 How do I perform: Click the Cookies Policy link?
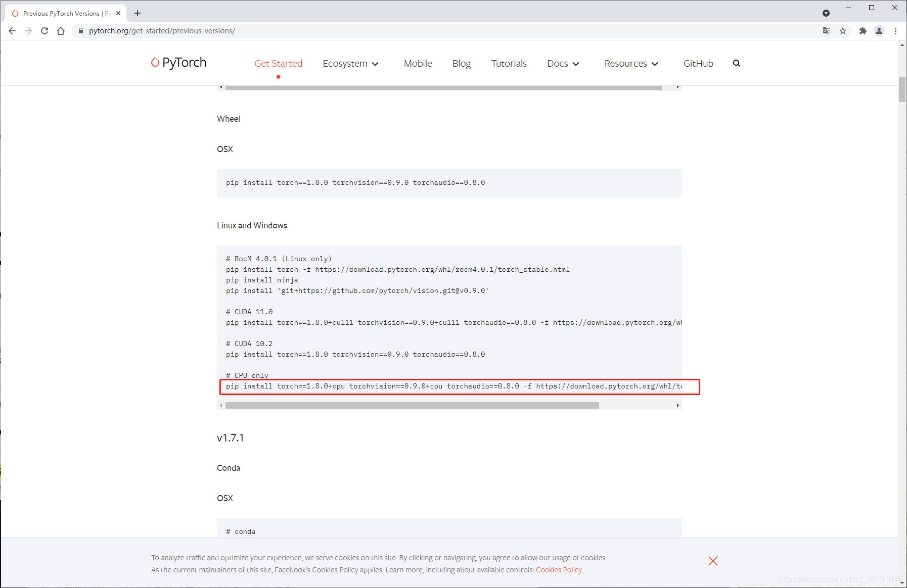point(559,570)
